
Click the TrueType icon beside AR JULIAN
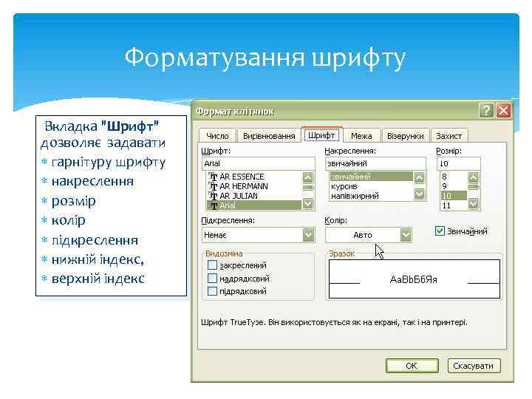(213, 196)
